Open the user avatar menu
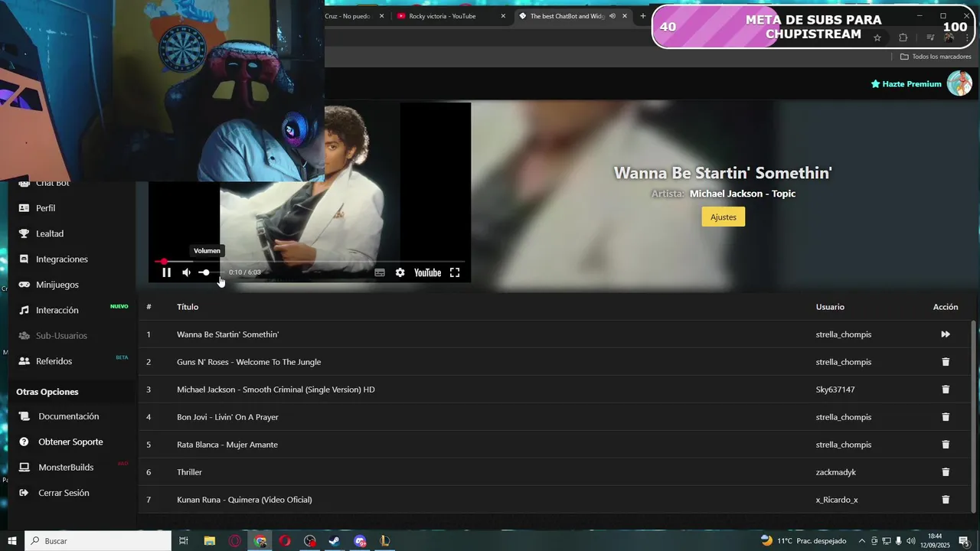This screenshot has width=980, height=551. (959, 83)
